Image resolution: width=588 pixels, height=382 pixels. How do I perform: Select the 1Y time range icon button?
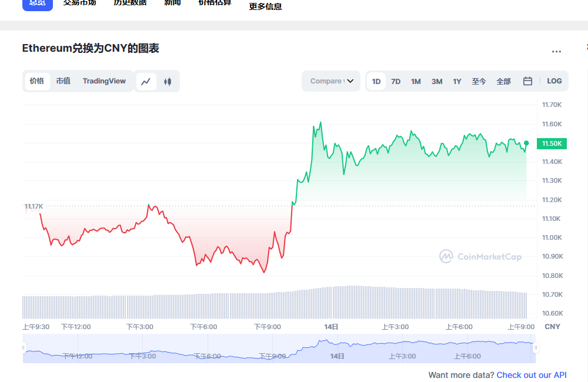[457, 81]
